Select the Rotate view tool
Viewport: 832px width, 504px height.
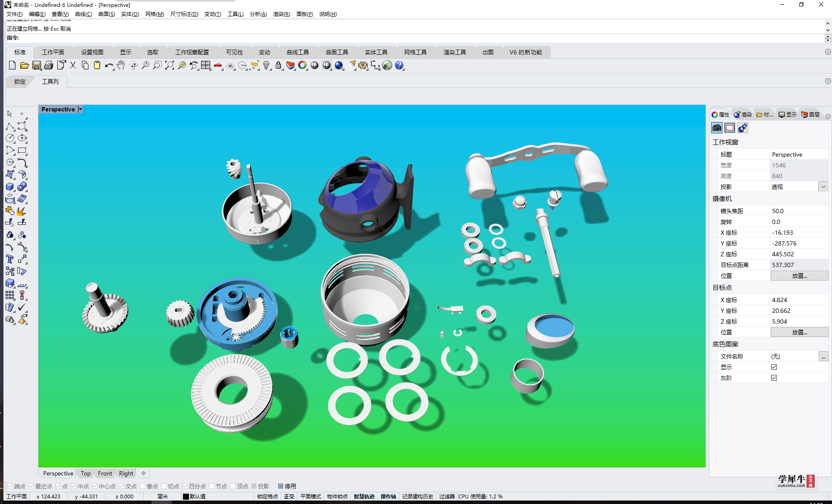(133, 65)
